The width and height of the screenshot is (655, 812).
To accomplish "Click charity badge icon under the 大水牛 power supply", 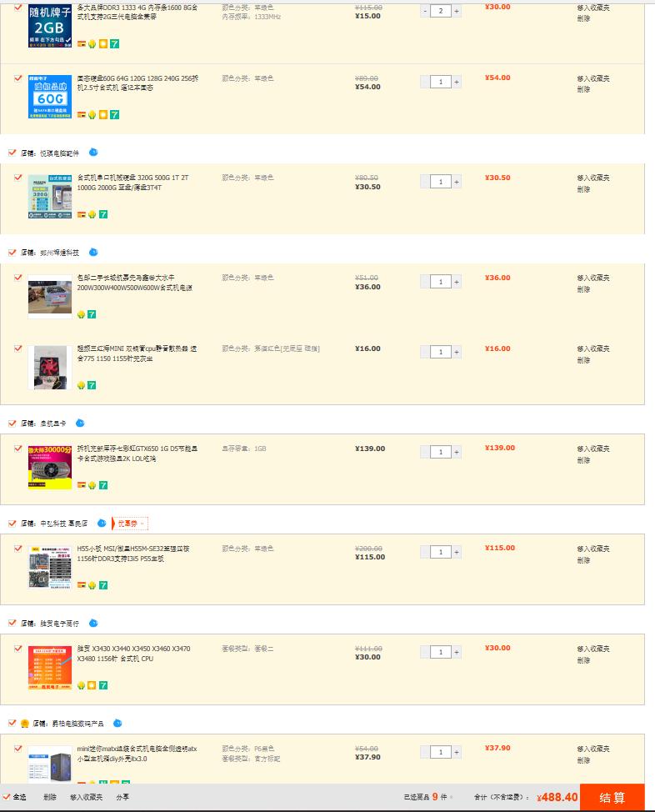I will (x=81, y=315).
